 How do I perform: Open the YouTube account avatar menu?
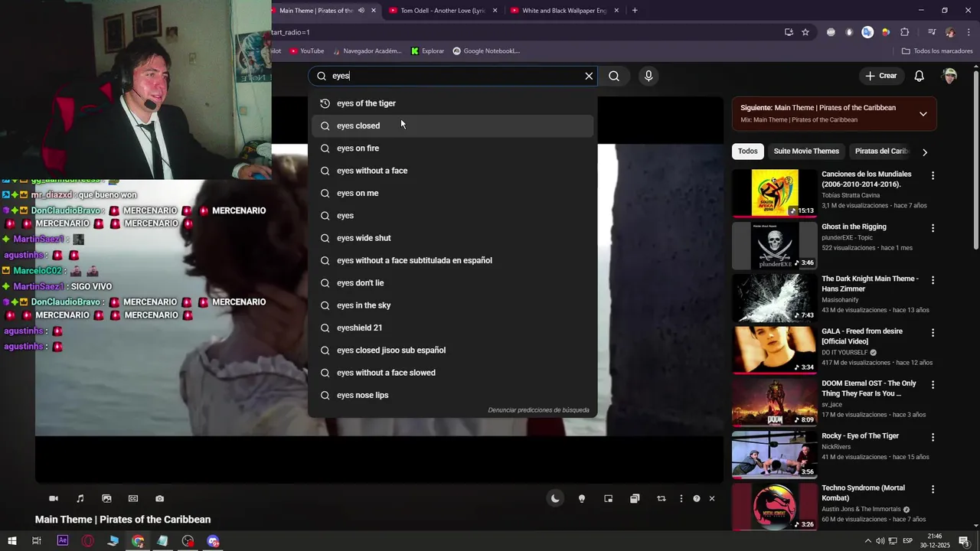tap(950, 76)
